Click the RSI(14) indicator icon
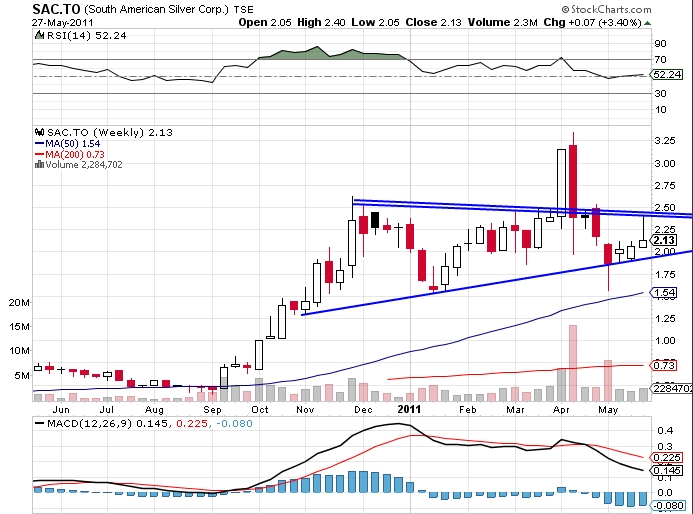Image resolution: width=693 pixels, height=514 pixels. point(39,35)
